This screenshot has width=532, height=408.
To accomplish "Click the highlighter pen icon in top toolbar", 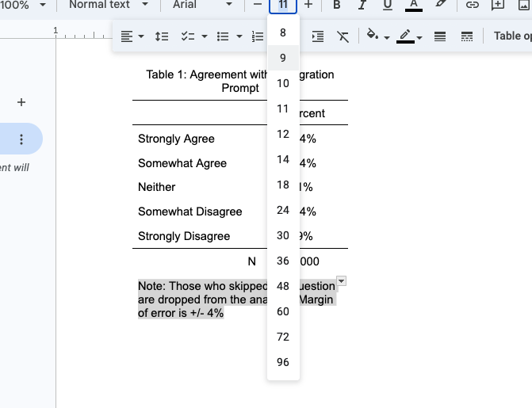I will [x=441, y=5].
